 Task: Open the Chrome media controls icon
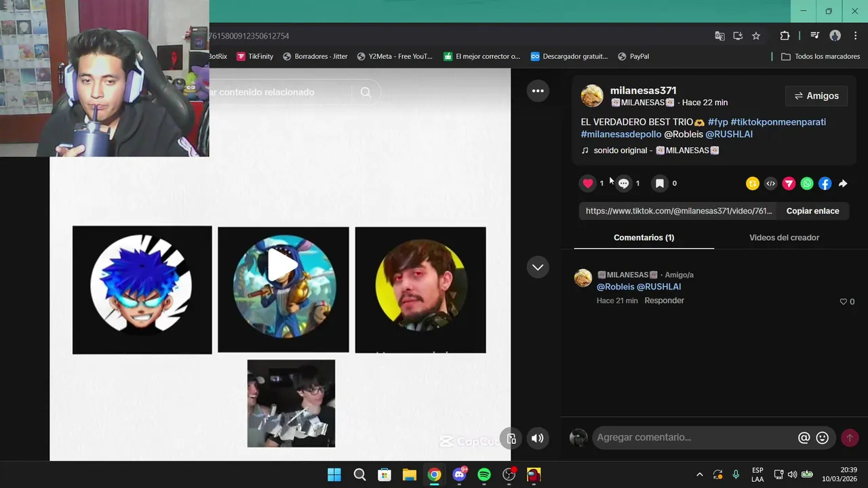(815, 36)
